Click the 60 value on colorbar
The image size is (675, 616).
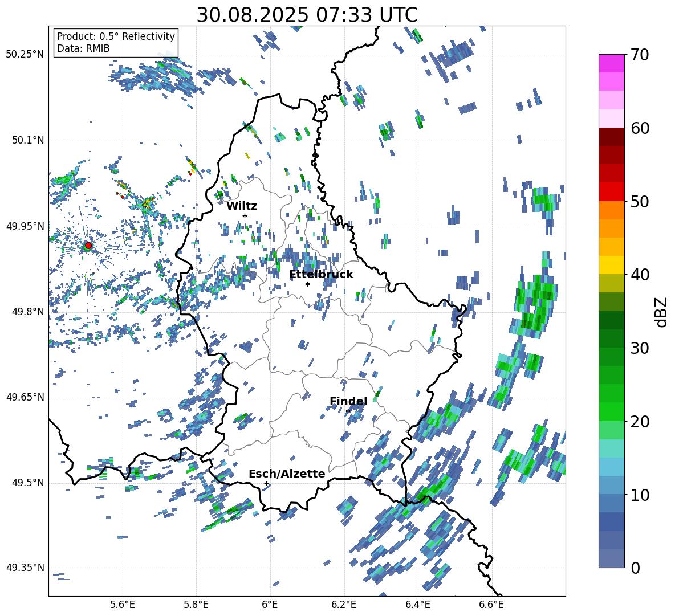pyautogui.click(x=640, y=128)
